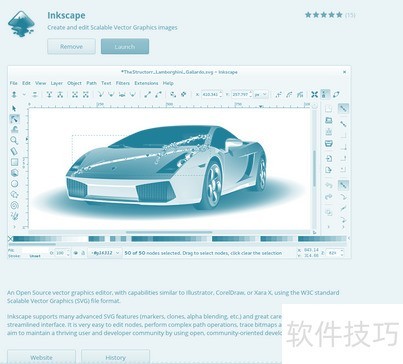
Task: Select the 3D Box tool
Action: 14,173
